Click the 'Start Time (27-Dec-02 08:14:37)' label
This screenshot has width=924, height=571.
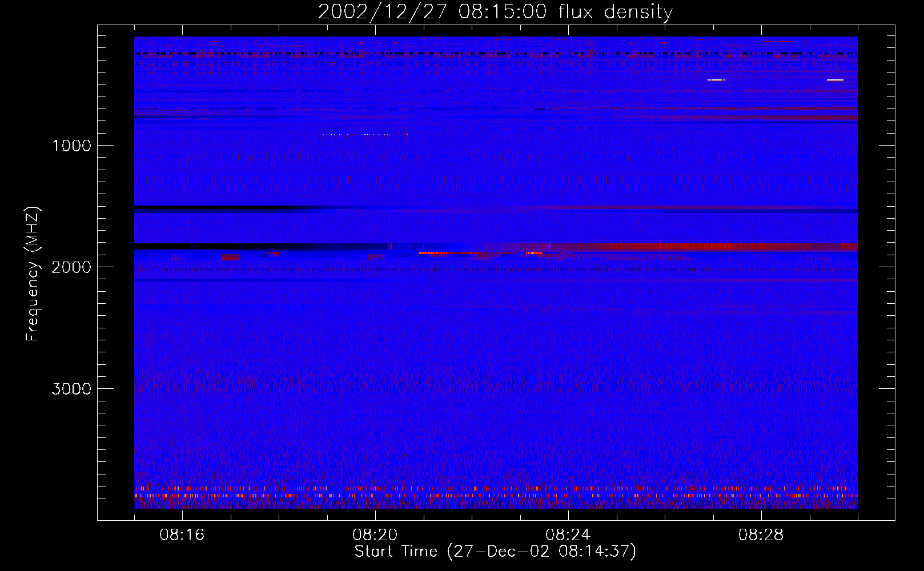(x=495, y=552)
